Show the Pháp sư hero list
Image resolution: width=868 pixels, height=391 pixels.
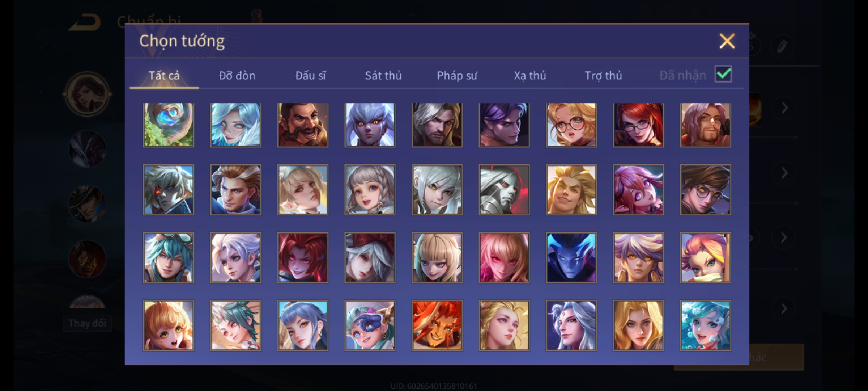[457, 75]
